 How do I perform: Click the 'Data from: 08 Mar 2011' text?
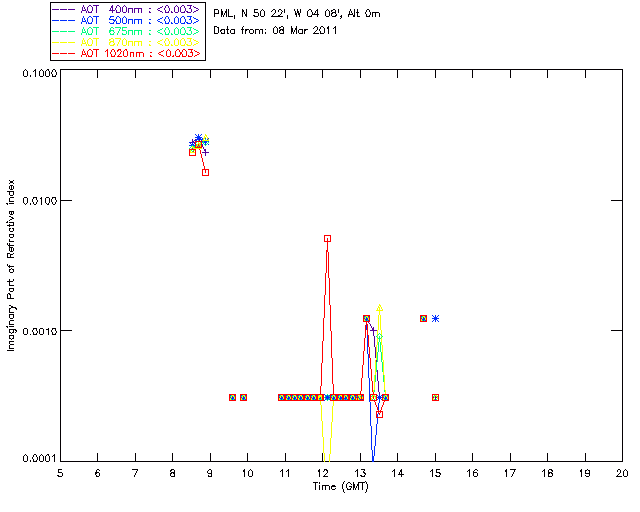tap(275, 30)
